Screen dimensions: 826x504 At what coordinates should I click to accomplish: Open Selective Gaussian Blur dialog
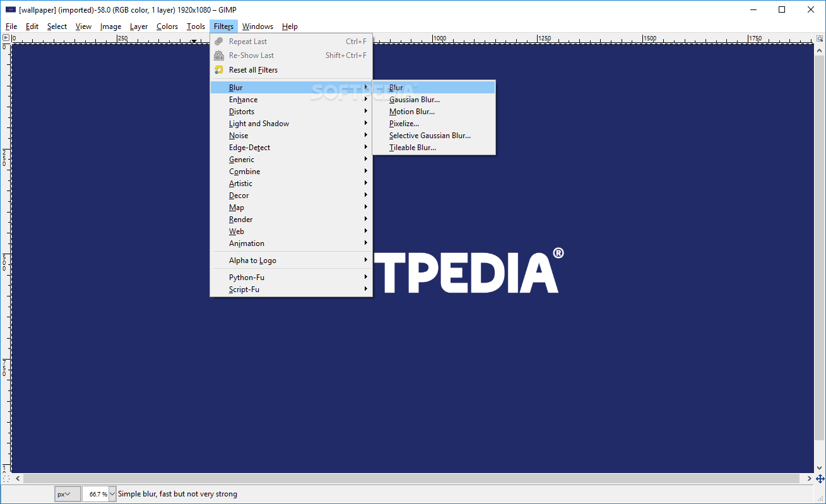point(434,136)
